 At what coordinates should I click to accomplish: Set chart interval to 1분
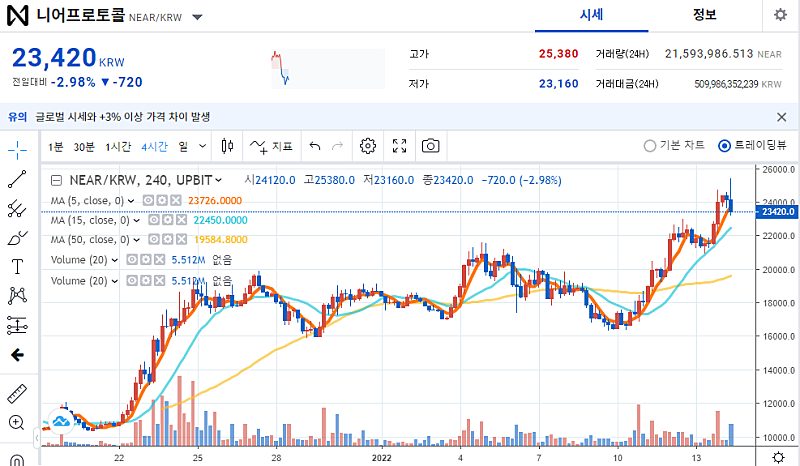point(56,147)
